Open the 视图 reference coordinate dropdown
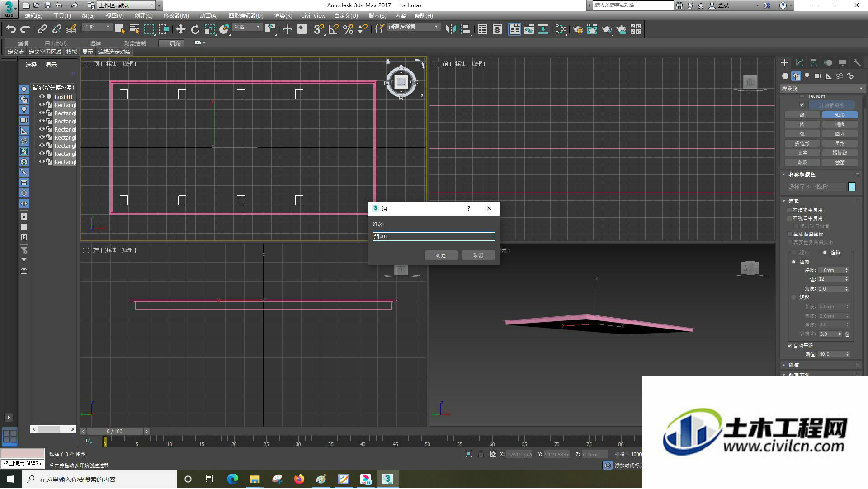The height and width of the screenshot is (489, 868). pyautogui.click(x=247, y=28)
